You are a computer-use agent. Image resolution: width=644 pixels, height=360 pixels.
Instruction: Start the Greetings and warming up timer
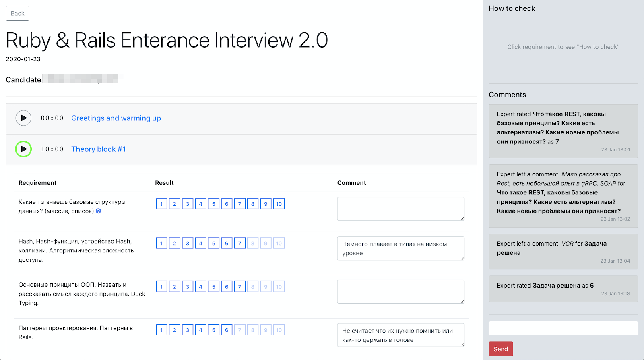23,118
